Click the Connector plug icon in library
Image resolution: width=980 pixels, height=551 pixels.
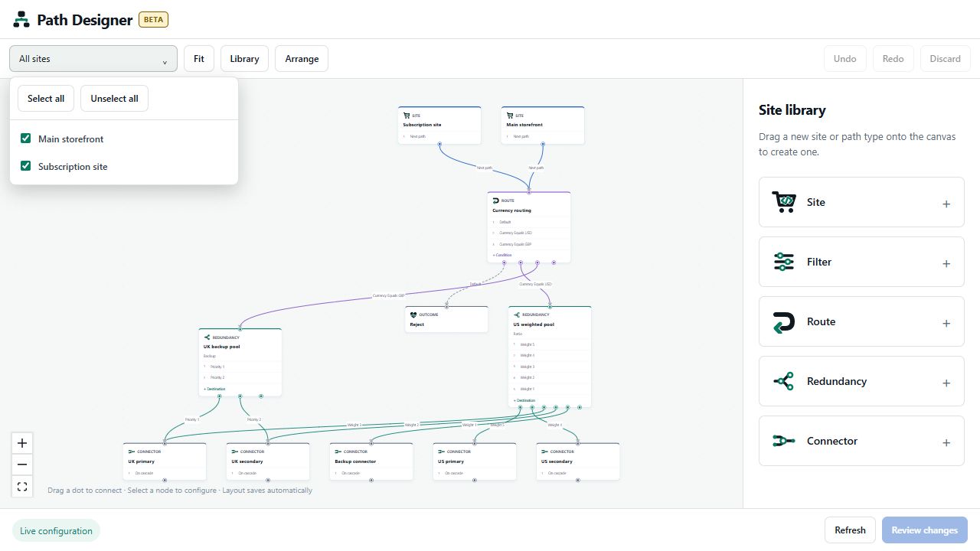pos(784,441)
